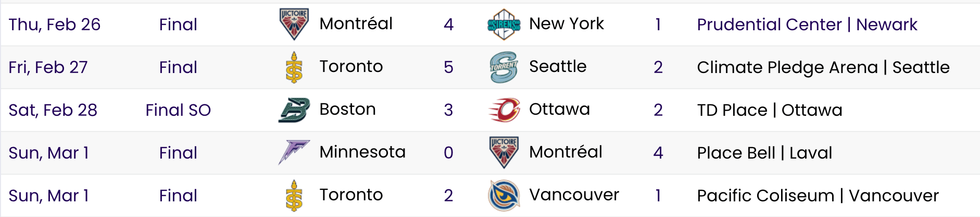This screenshot has width=980, height=217.
Task: Click the Vancouver Goldeneyes logo
Action: click(x=504, y=196)
